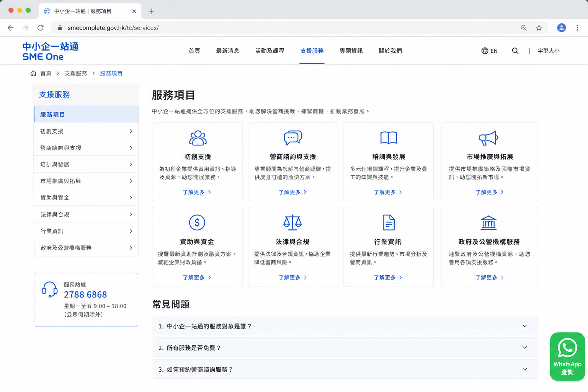Click hotline number 2788 6868
Image resolution: width=588 pixels, height=392 pixels.
click(85, 294)
